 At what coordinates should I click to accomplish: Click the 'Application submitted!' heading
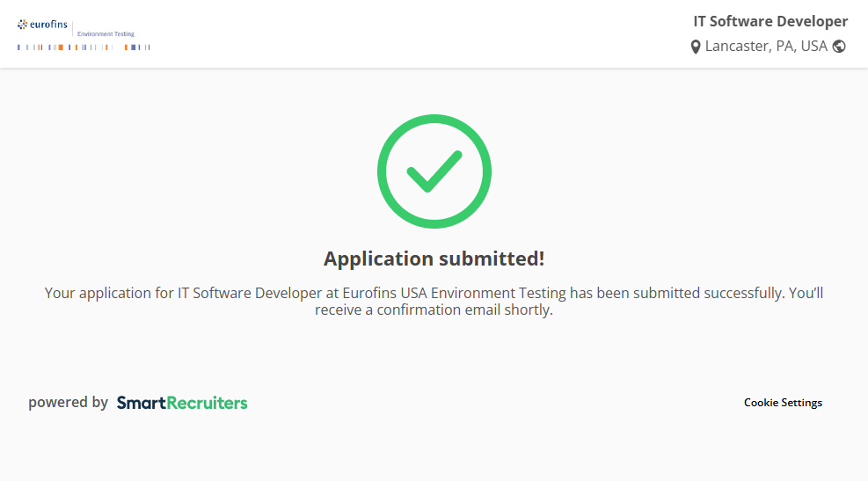pyautogui.click(x=434, y=259)
